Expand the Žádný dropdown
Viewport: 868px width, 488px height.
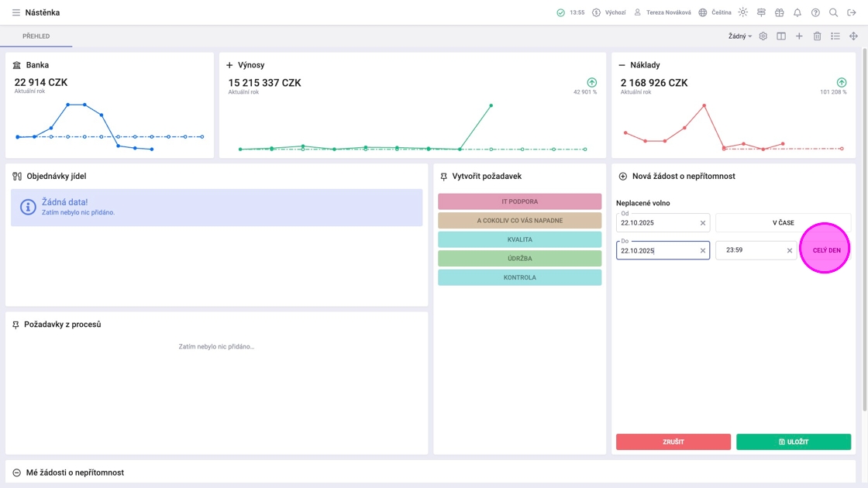click(739, 36)
